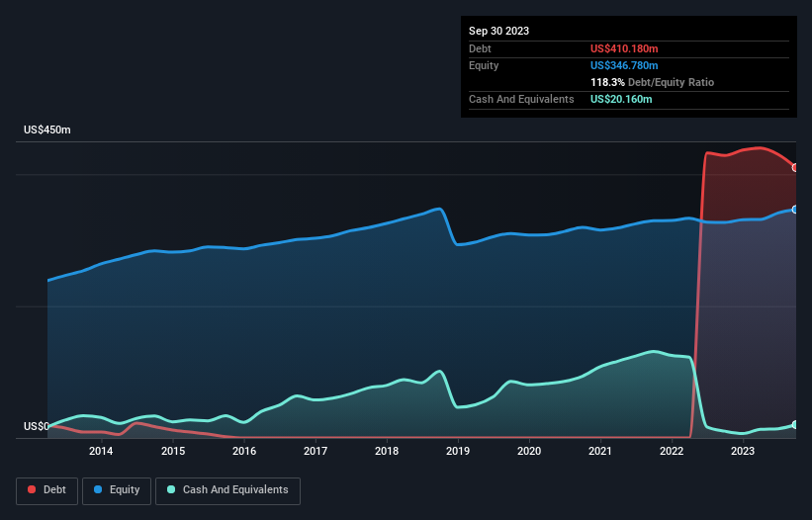The image size is (812, 520).
Task: Click the Debt row label in tooltip
Action: (480, 48)
